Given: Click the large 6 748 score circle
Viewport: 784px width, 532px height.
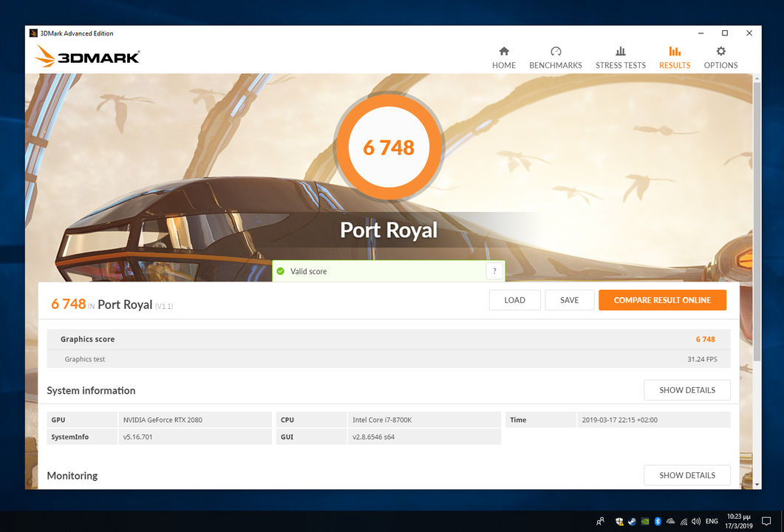Looking at the screenshot, I should 389,147.
